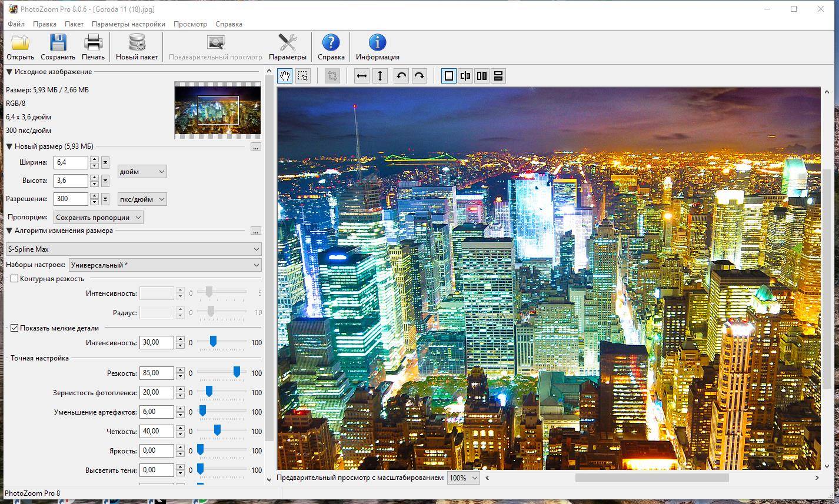The width and height of the screenshot is (839, 504).
Task: Flip the image vertically
Action: pyautogui.click(x=380, y=76)
